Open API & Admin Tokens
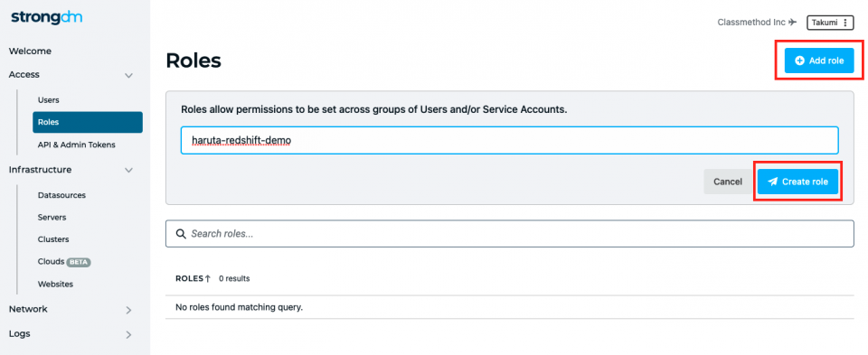 pos(76,145)
